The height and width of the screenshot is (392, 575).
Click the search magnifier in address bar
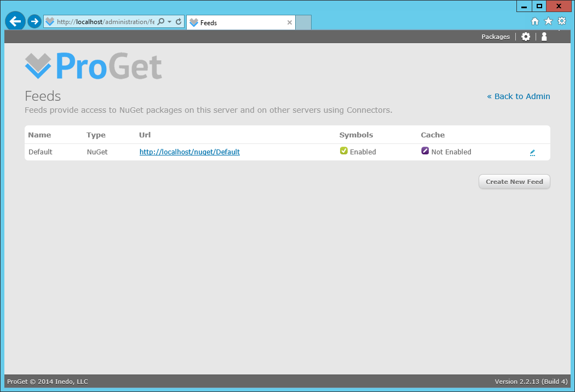pyautogui.click(x=160, y=22)
